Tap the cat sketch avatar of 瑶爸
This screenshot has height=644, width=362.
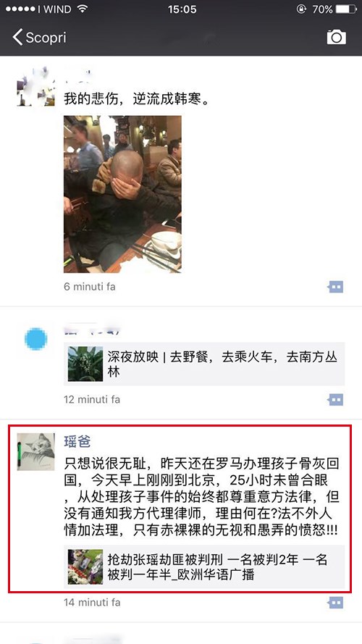coord(35,452)
